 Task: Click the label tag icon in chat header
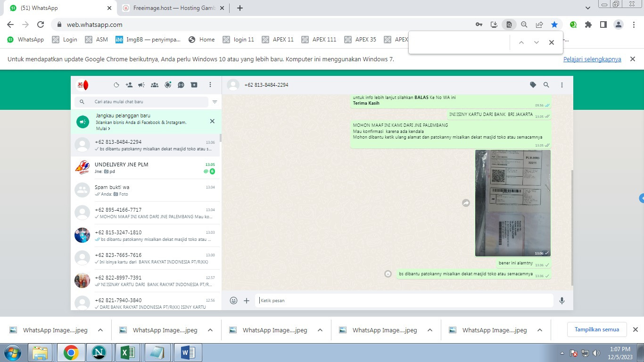click(533, 85)
